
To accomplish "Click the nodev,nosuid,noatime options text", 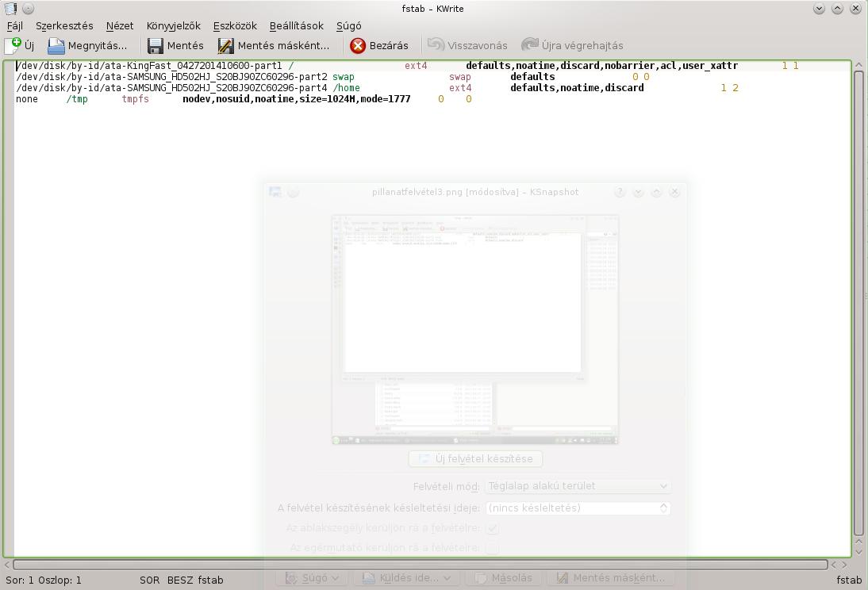I will [x=297, y=98].
